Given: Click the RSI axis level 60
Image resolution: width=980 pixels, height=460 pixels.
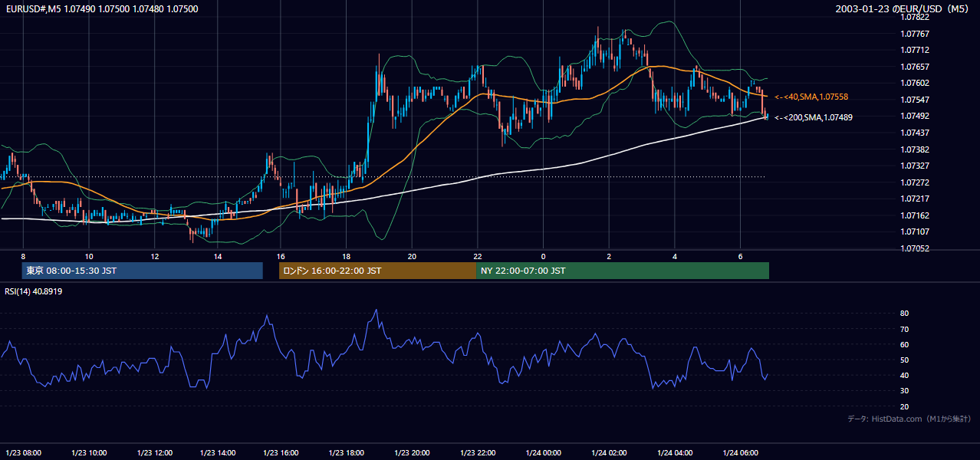Looking at the screenshot, I should click(904, 344).
